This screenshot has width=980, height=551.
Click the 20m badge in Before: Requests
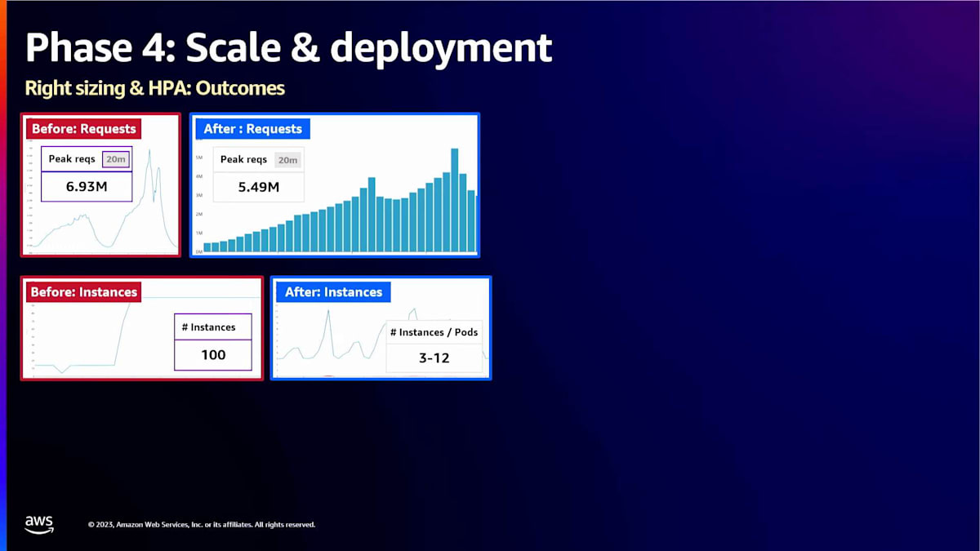click(116, 159)
